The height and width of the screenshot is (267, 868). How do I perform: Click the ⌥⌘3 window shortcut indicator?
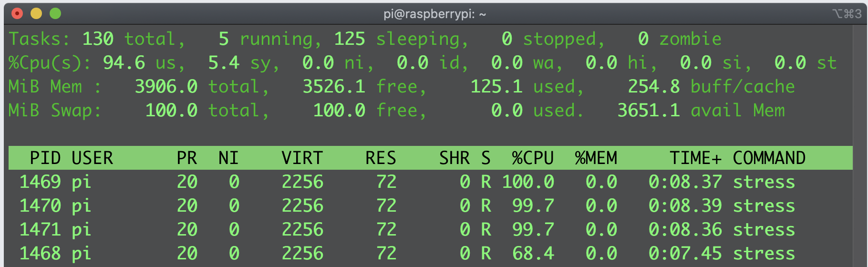(x=847, y=14)
